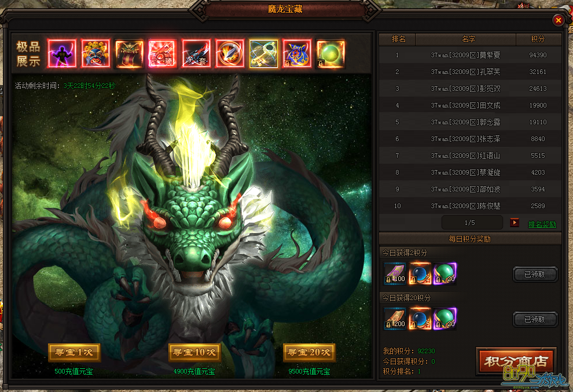573x392 pixels.
Task: Click the weapon set '套' prize icon
Action: coord(196,54)
